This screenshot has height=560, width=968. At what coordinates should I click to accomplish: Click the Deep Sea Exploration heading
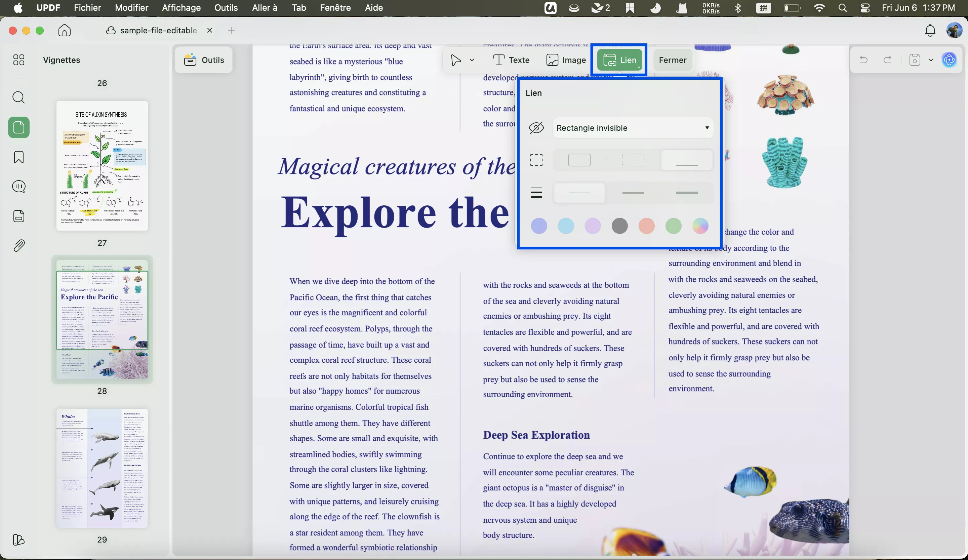point(536,435)
